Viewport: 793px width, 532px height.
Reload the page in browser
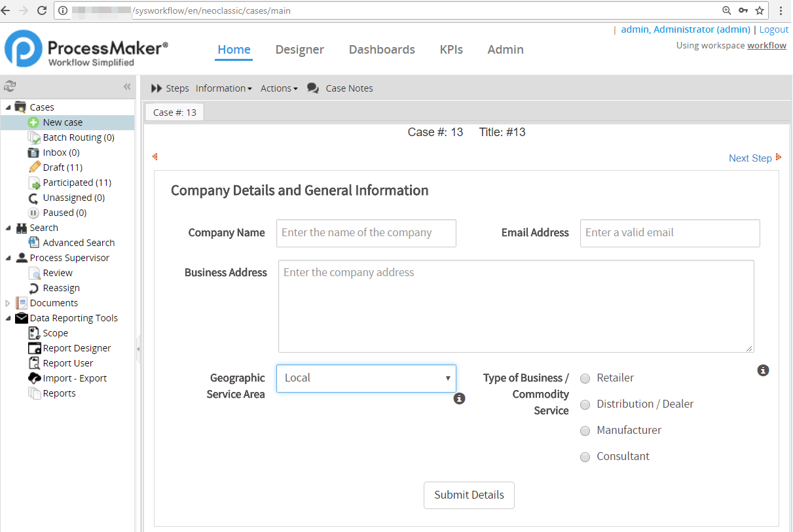[x=42, y=10]
